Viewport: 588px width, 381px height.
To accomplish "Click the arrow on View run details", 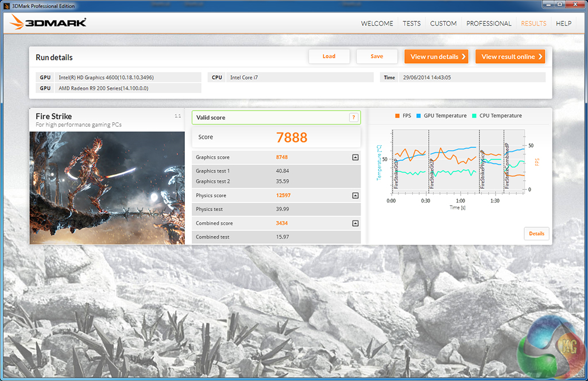I will 463,57.
